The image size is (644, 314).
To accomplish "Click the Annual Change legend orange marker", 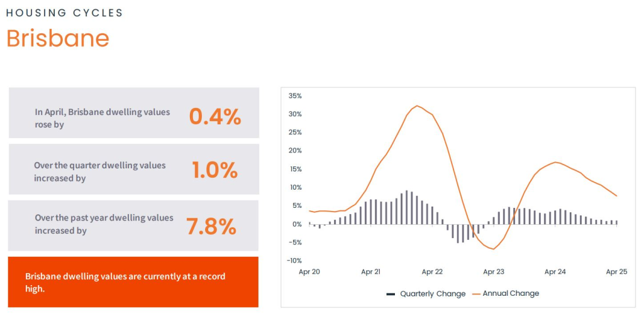I will (x=476, y=294).
